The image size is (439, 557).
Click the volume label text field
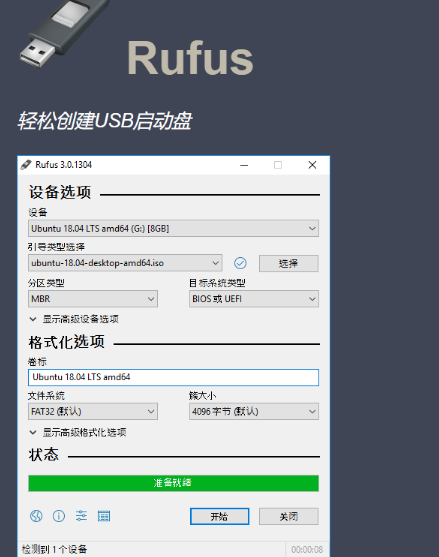pos(173,377)
